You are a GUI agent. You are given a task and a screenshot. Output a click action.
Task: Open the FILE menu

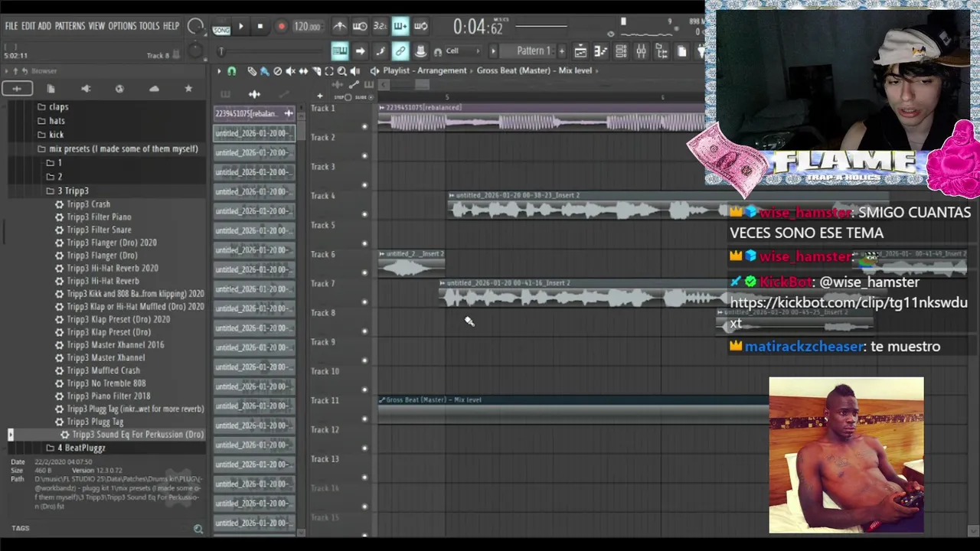(x=11, y=26)
